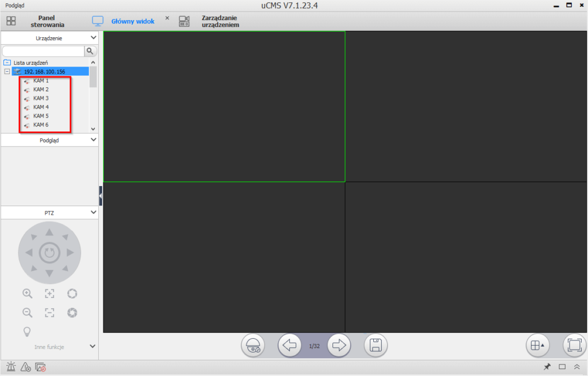Click the PTZ zoom in magnifier icon
This screenshot has height=376, width=588.
pyautogui.click(x=27, y=293)
